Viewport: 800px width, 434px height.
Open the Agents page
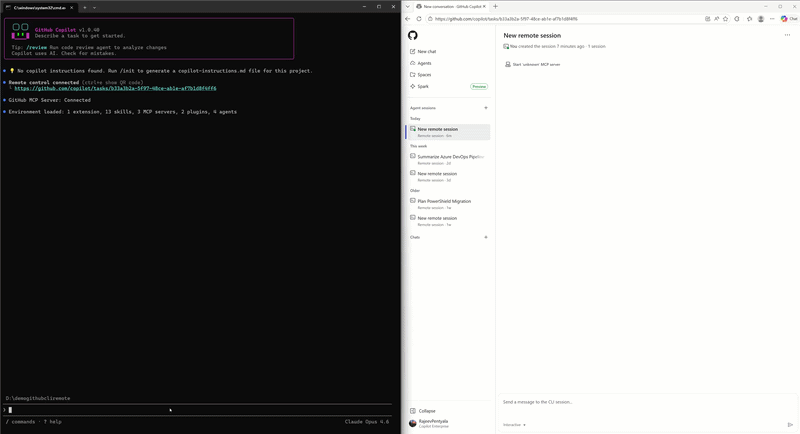coord(421,63)
